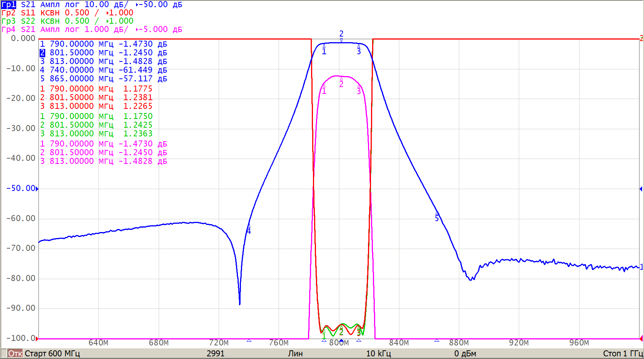
Task: Select the S21 parameter in Гр1 row
Action: (28, 5)
